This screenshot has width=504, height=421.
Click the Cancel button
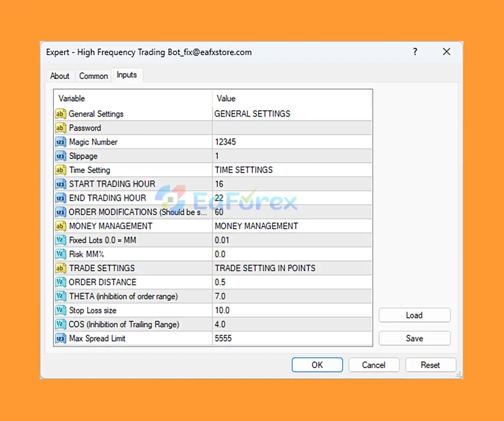click(374, 365)
